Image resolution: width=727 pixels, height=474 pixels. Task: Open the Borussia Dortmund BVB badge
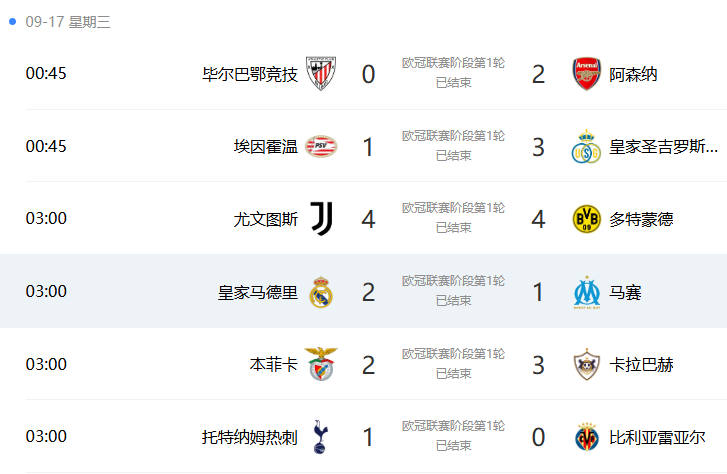tap(587, 219)
